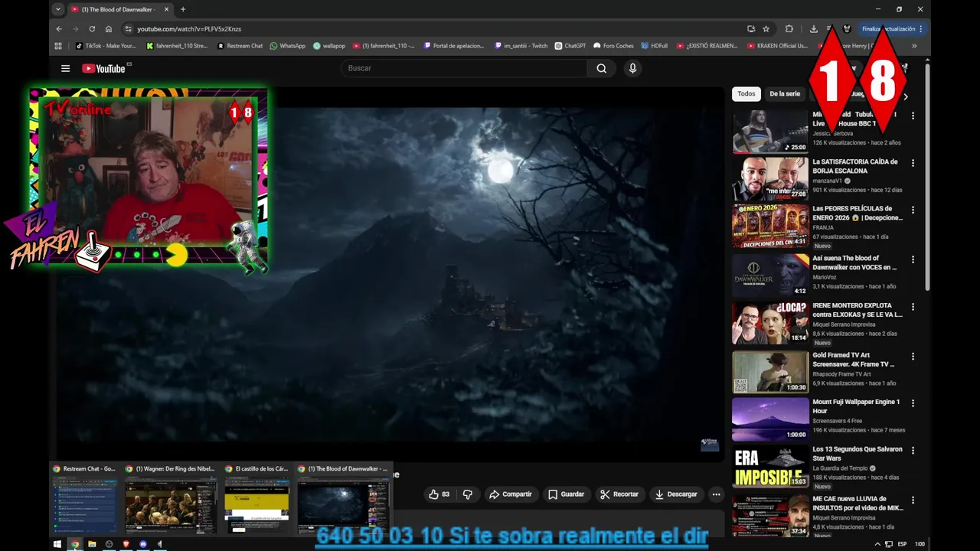Go to the YouTube home logo
The image size is (980, 551).
103,68
